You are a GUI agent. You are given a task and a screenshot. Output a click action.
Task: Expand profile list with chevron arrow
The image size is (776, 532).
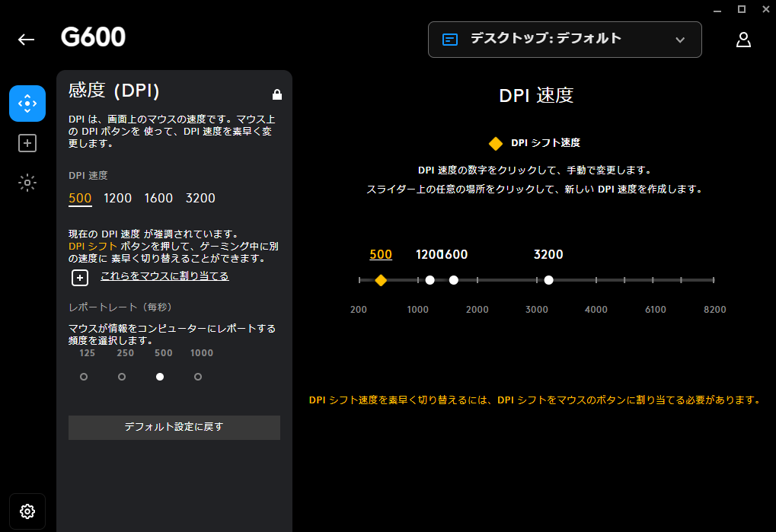pos(681,40)
